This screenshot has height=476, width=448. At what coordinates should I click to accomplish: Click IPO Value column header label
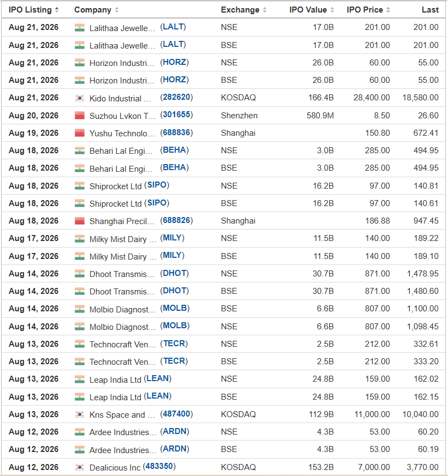coord(308,10)
